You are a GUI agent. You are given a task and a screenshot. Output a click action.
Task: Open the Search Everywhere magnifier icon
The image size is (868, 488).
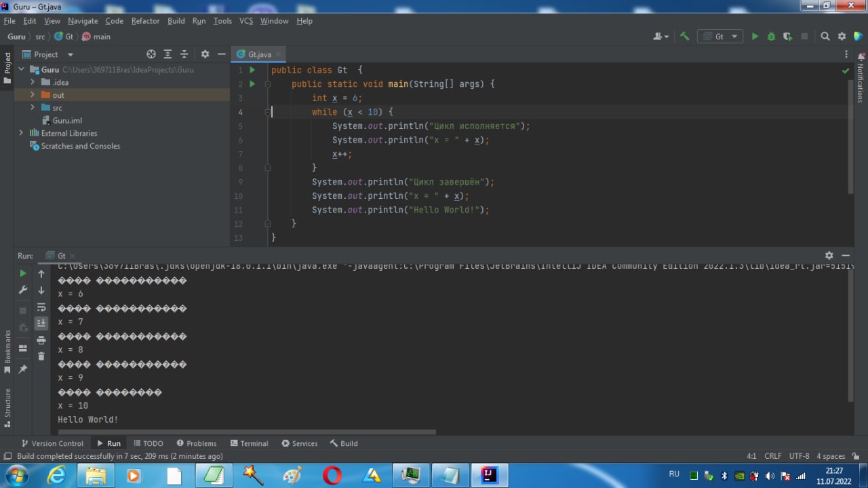825,37
